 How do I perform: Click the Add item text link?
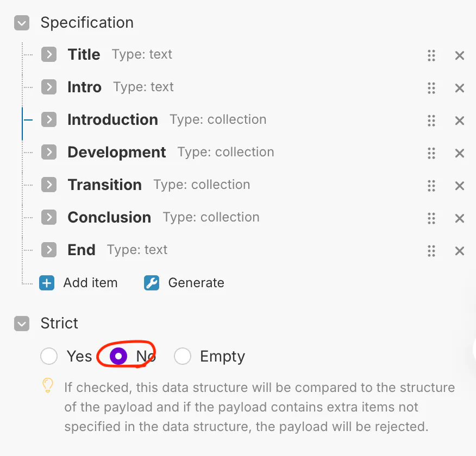pyautogui.click(x=90, y=283)
